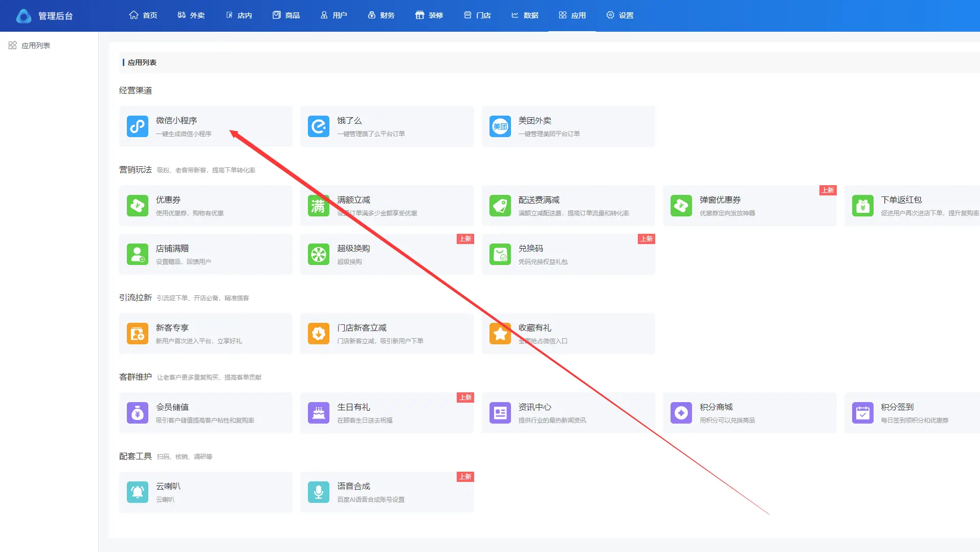This screenshot has height=552, width=980.
Task: Click the 生日有礼 cake icon
Action: point(319,413)
